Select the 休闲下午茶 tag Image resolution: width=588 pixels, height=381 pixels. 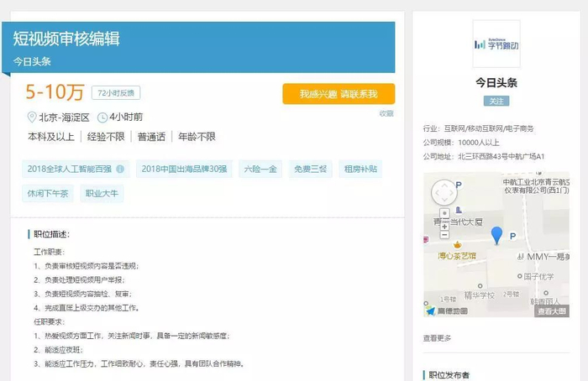(48, 193)
